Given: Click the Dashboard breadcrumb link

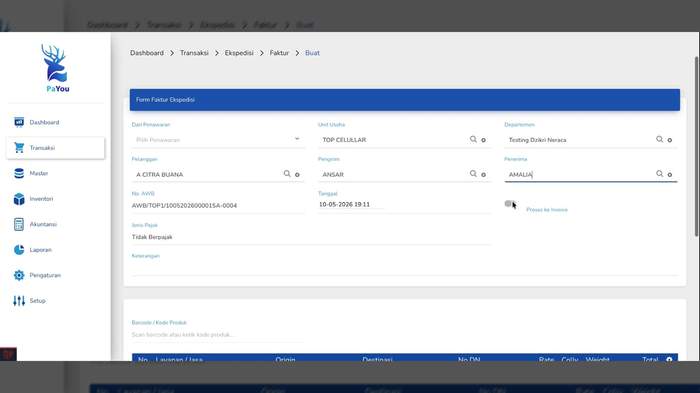Looking at the screenshot, I should point(147,53).
